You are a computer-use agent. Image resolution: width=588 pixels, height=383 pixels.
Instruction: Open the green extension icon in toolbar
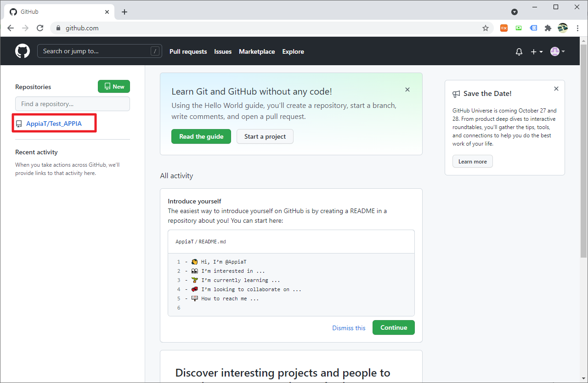tap(519, 28)
